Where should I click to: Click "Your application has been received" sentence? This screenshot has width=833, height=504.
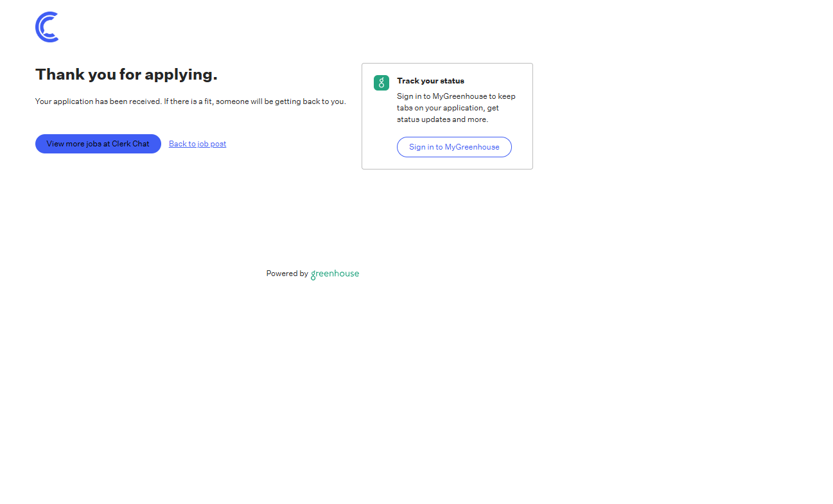[98, 101]
